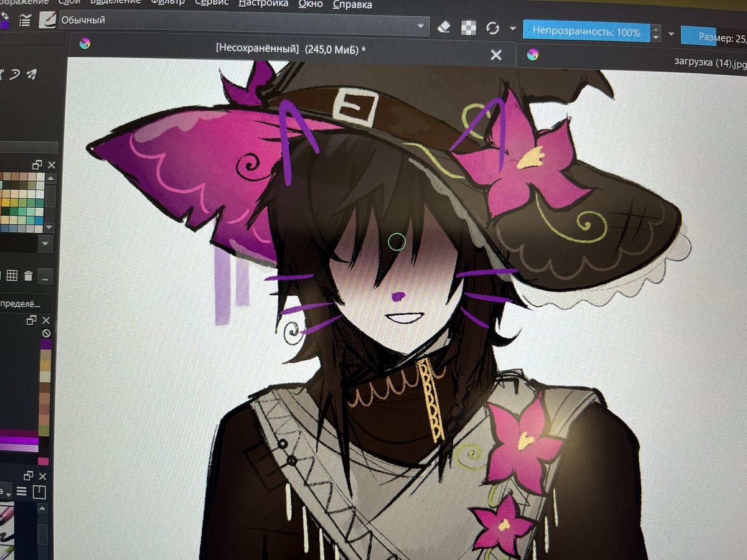Screen dimensions: 747x560
Task: Decrease opacity with the stepper down arrow
Action: (655, 38)
